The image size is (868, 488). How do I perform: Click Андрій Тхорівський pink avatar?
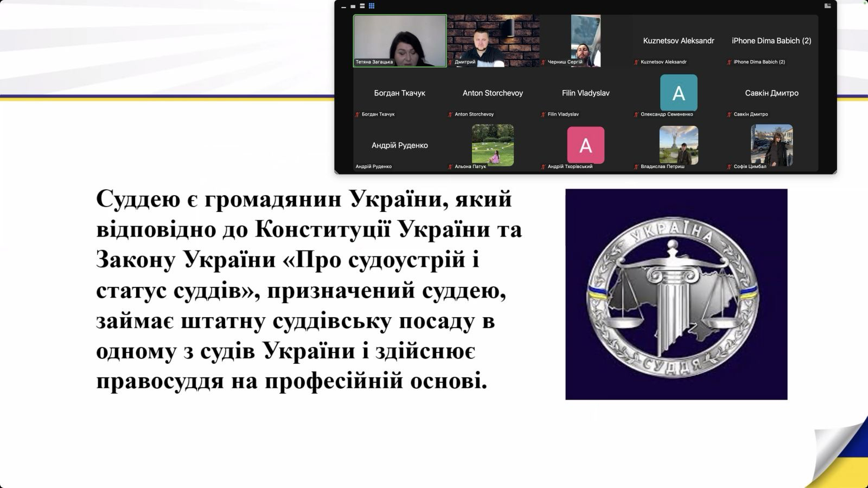(586, 145)
